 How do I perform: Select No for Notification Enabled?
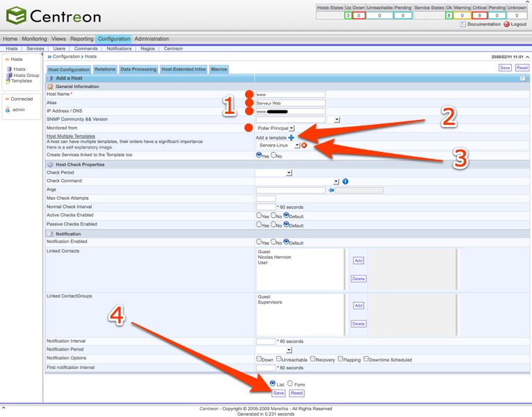pyautogui.click(x=273, y=241)
